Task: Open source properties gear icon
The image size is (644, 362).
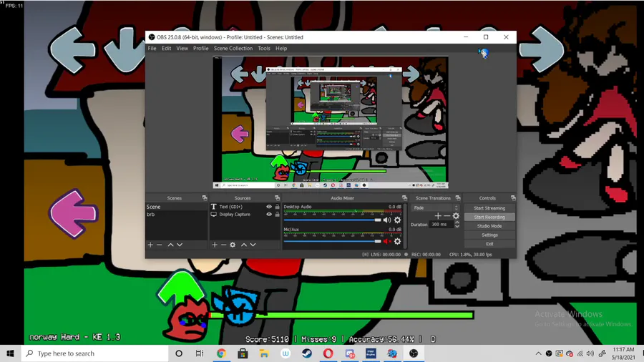Action: click(x=233, y=245)
